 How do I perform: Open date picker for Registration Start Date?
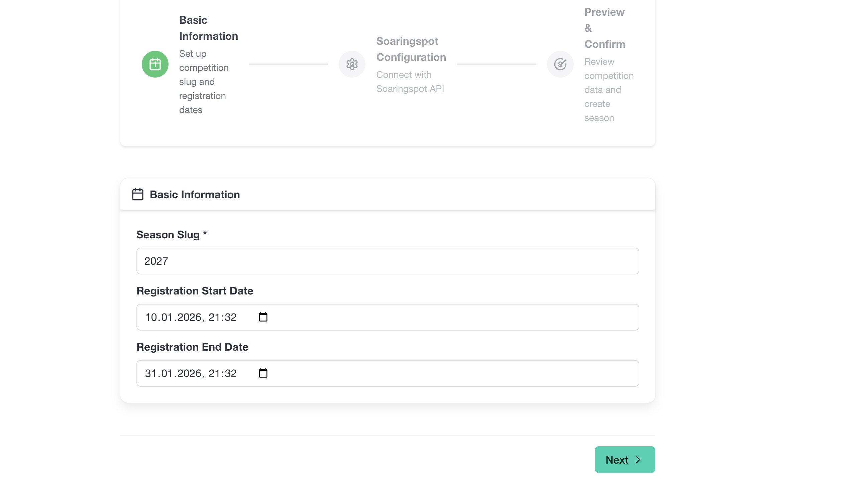tap(263, 317)
